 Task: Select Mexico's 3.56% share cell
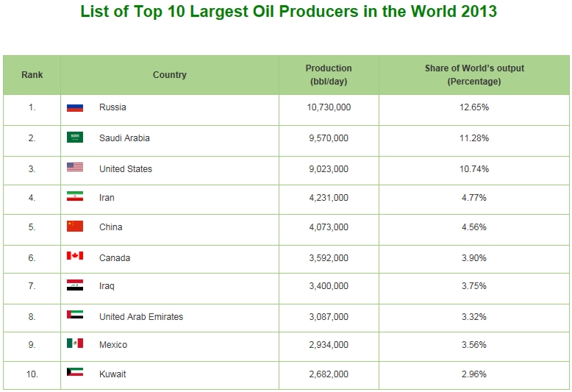[x=474, y=345]
